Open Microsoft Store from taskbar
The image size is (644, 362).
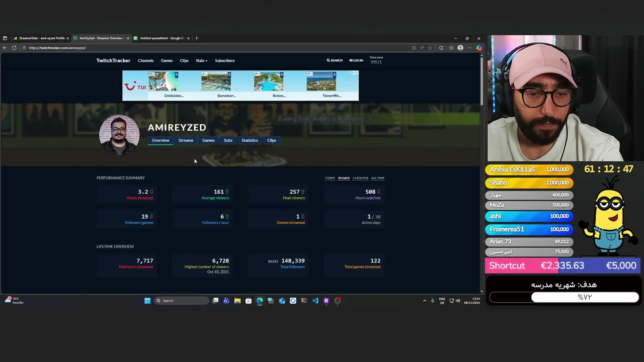(x=249, y=301)
